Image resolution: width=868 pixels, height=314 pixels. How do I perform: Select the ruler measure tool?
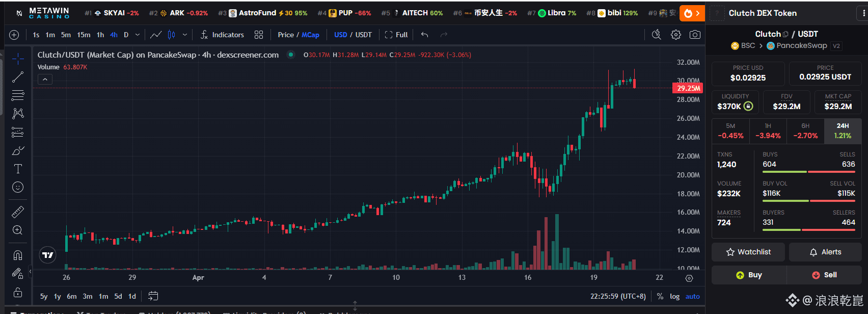[x=18, y=212]
